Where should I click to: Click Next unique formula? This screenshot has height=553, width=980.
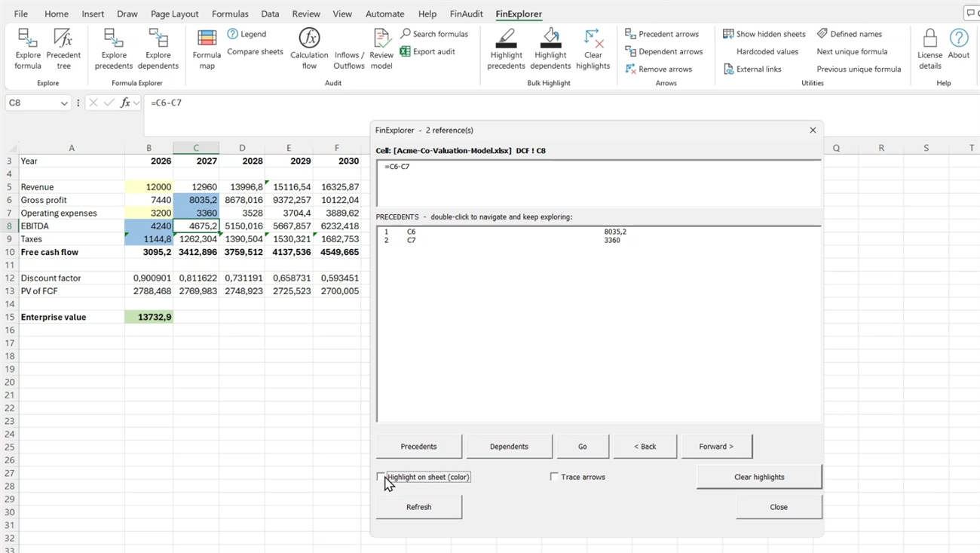click(x=852, y=51)
